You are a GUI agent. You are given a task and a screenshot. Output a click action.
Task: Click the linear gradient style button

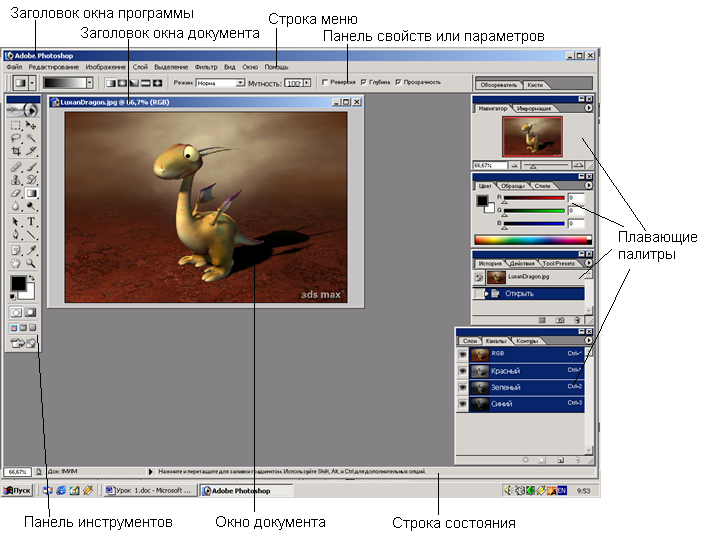point(110,83)
